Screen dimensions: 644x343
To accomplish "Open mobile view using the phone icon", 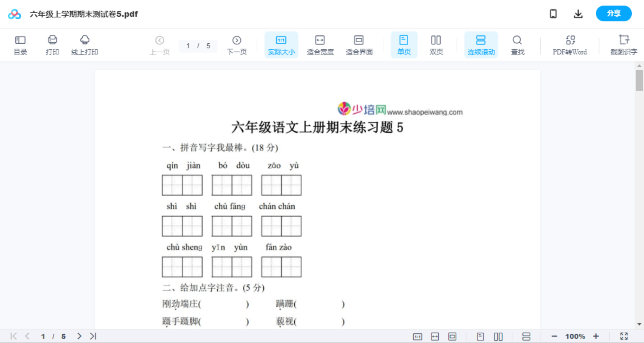I will tap(553, 13).
